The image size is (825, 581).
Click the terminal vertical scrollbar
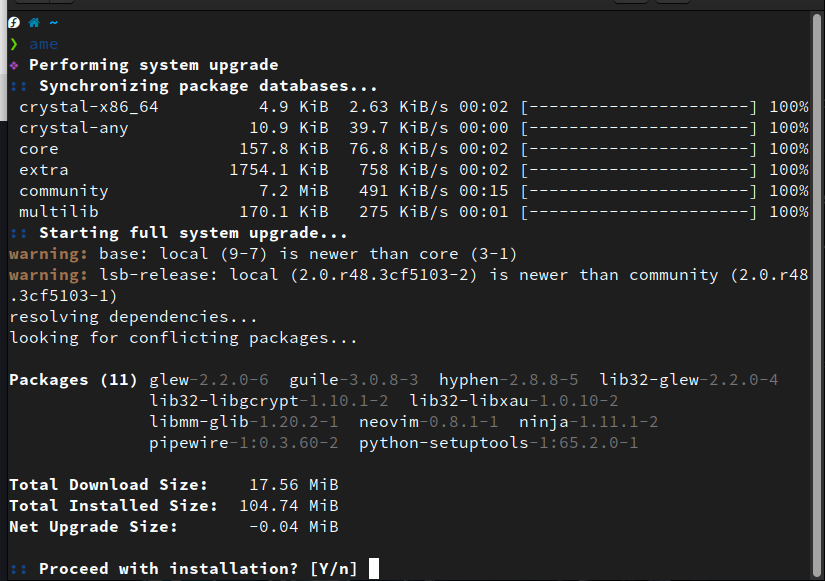(x=817, y=295)
